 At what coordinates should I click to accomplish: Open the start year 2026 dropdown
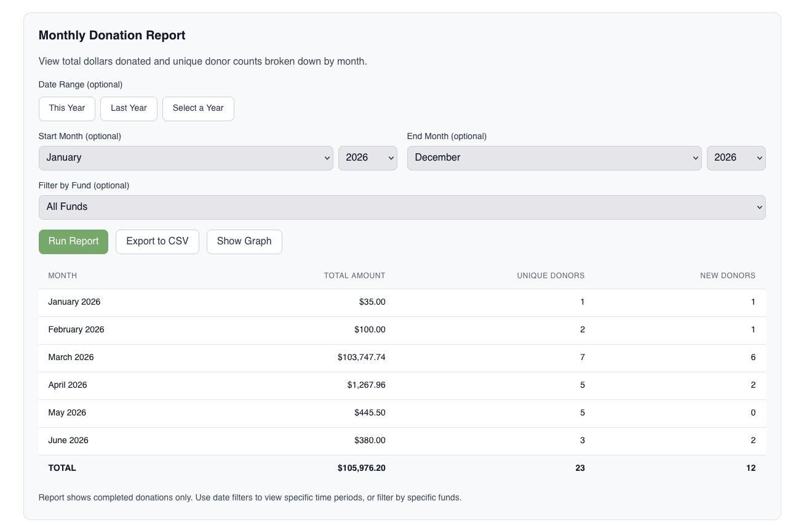coord(368,158)
